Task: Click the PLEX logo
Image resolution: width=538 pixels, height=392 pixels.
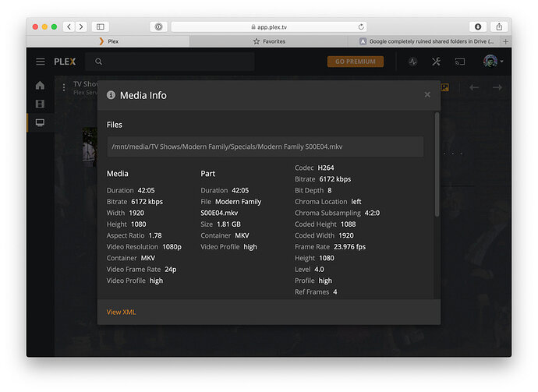Action: [x=65, y=62]
